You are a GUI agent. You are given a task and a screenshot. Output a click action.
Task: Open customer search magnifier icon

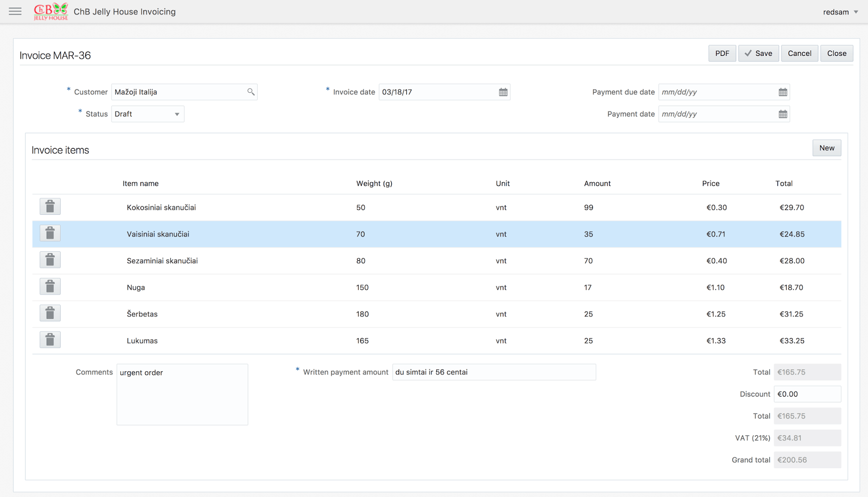251,92
